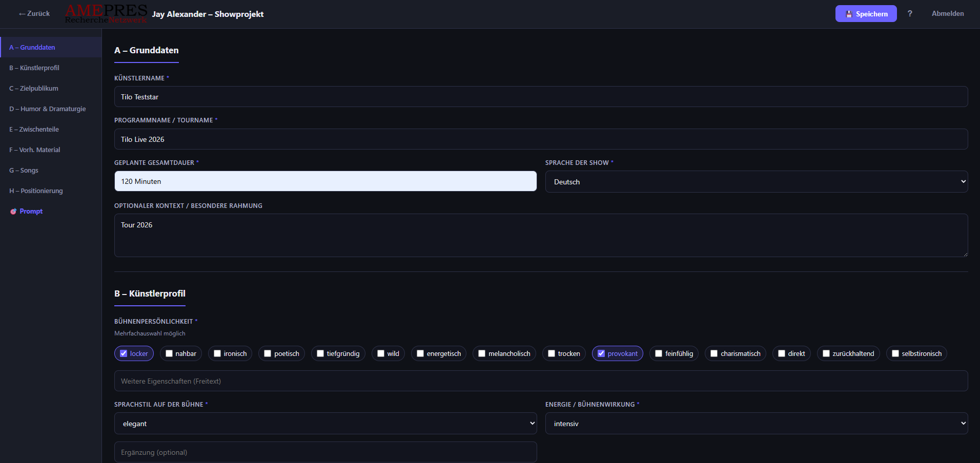Uncheck the locker personality checkbox
The height and width of the screenshot is (463, 980).
tap(123, 353)
